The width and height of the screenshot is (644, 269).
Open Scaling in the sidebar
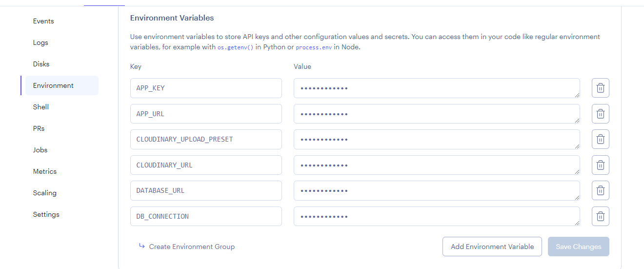coord(45,193)
